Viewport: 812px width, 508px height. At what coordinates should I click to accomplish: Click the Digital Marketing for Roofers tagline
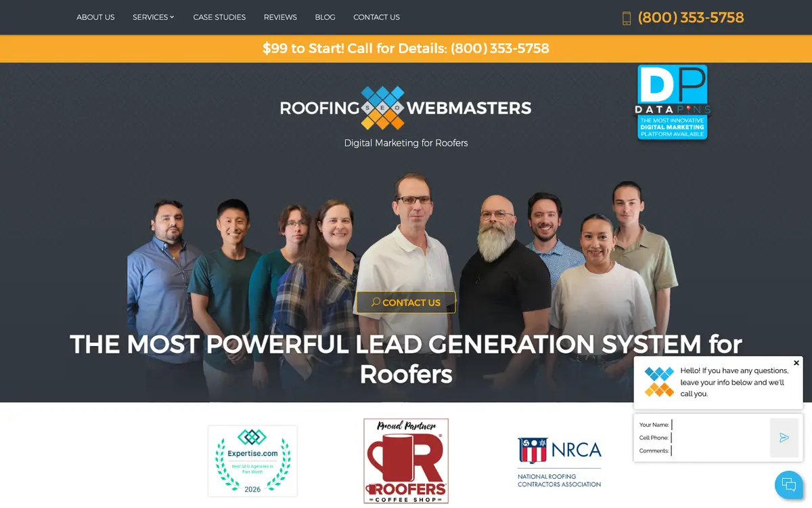point(406,143)
